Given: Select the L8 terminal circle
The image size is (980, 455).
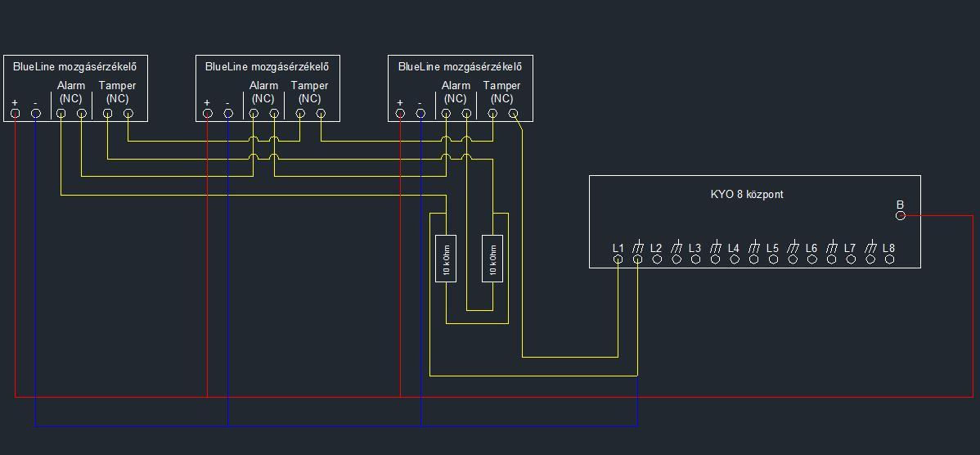Looking at the screenshot, I should coord(890,259).
